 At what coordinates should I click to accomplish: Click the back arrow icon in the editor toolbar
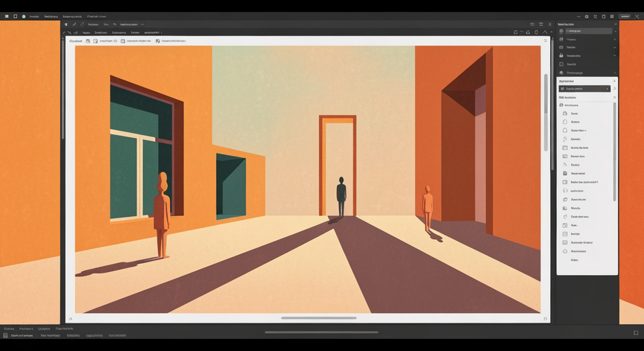66,25
